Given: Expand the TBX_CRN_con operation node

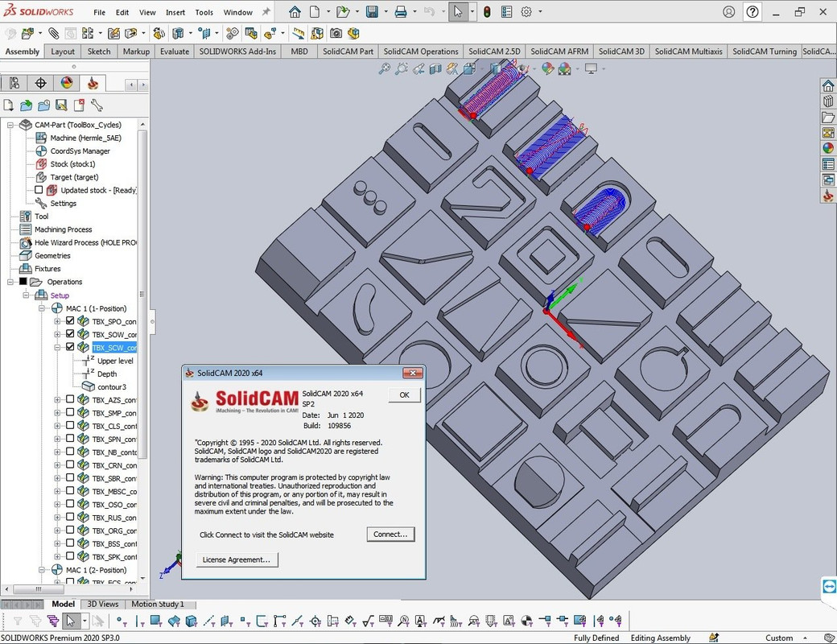Looking at the screenshot, I should 57,465.
